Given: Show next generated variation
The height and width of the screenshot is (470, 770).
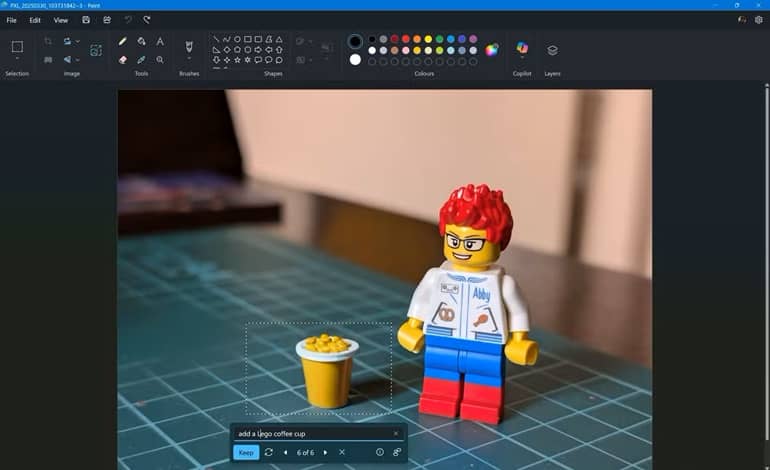Looking at the screenshot, I should coord(325,452).
